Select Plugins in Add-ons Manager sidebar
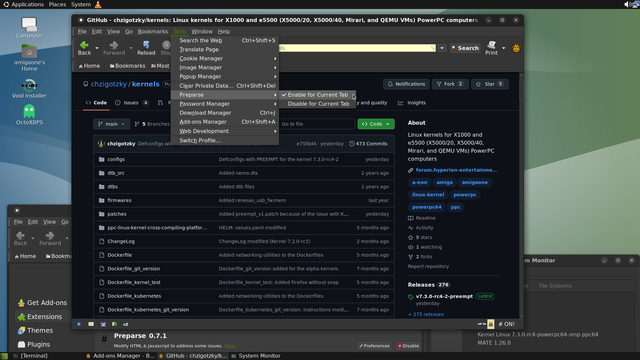The height and width of the screenshot is (360, 640). pyautogui.click(x=34, y=344)
